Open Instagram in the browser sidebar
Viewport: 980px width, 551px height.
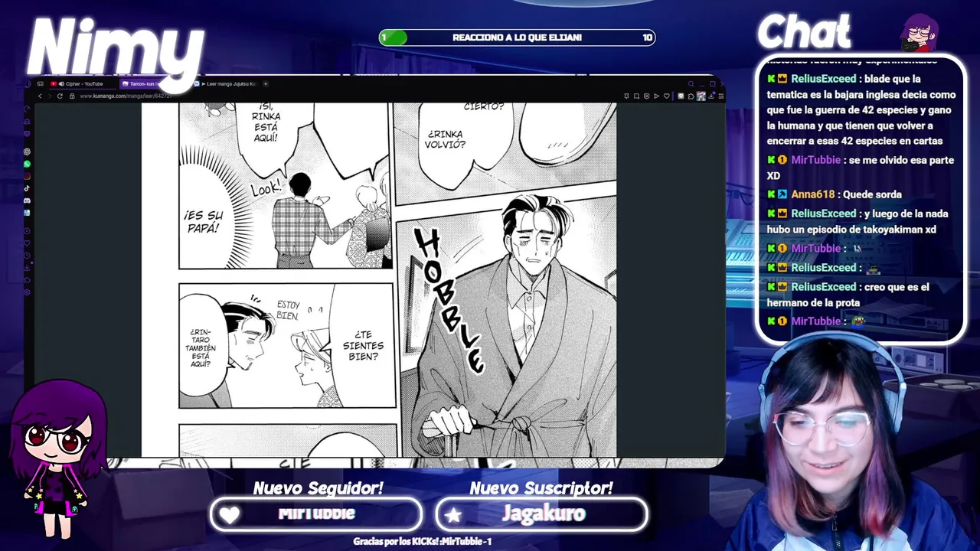[x=27, y=176]
